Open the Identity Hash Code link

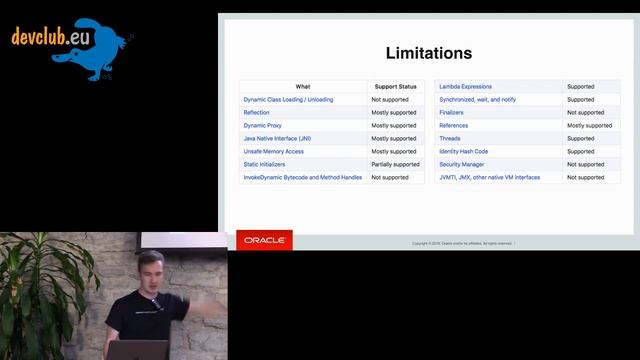[463, 151]
